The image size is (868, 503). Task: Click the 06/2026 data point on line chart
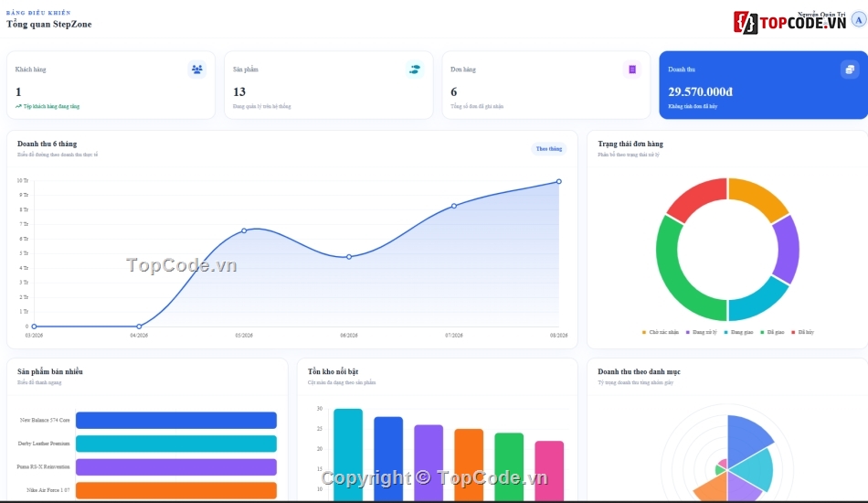point(349,257)
